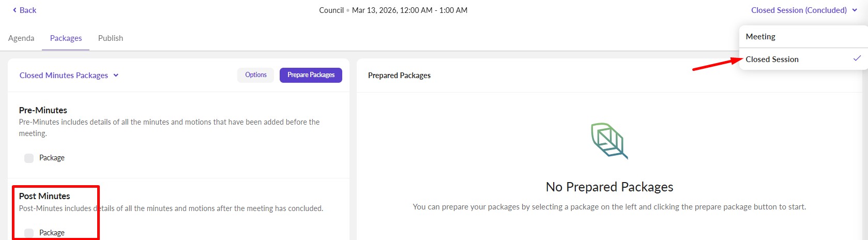Collapse the Closed Session (Concluded) selector
This screenshot has height=240, width=868.
(x=799, y=10)
